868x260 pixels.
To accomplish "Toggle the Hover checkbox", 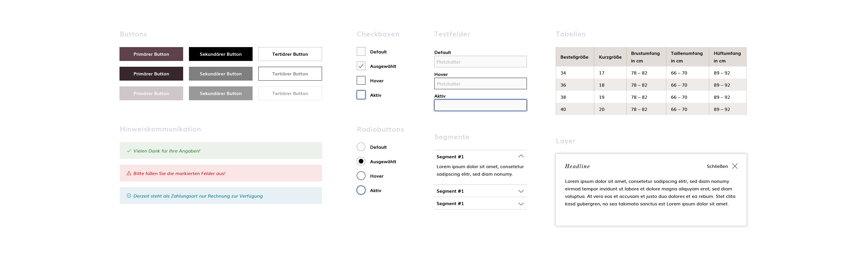I will point(361,80).
